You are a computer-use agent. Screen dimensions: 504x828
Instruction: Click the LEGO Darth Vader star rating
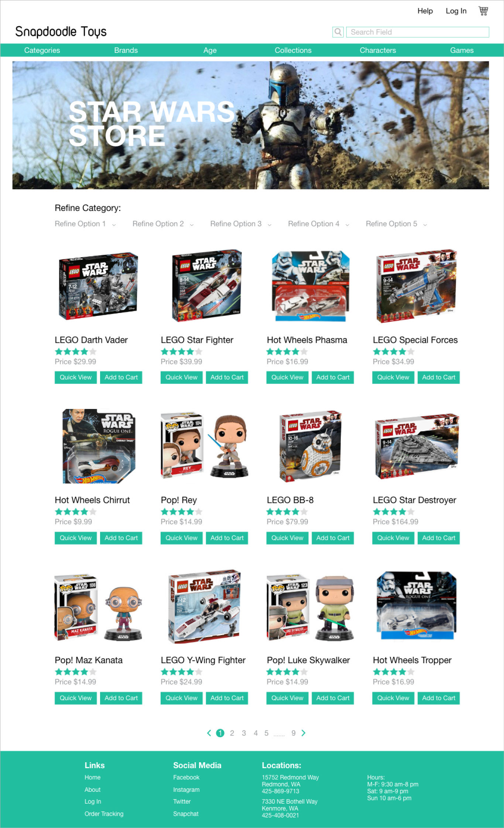point(76,351)
